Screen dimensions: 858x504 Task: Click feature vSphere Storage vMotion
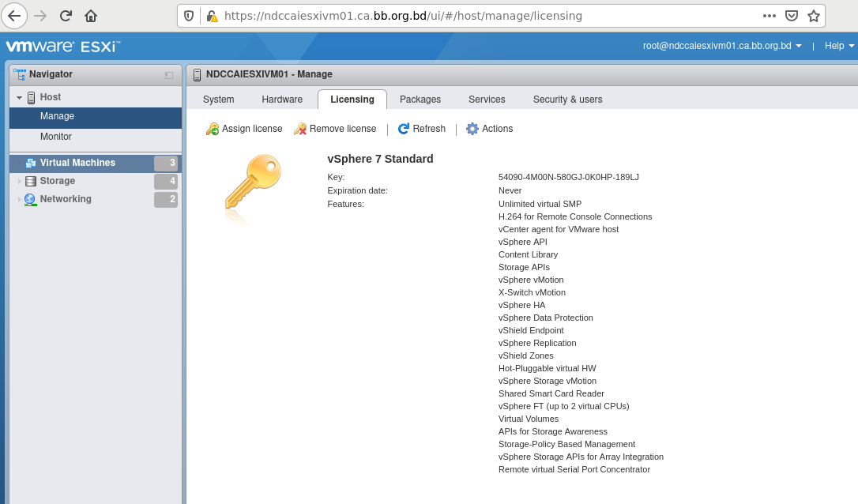point(548,381)
